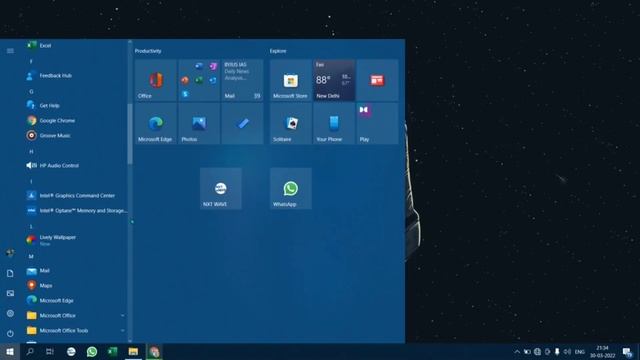Open Task View on taskbar
The height and width of the screenshot is (360, 640).
pos(50,351)
